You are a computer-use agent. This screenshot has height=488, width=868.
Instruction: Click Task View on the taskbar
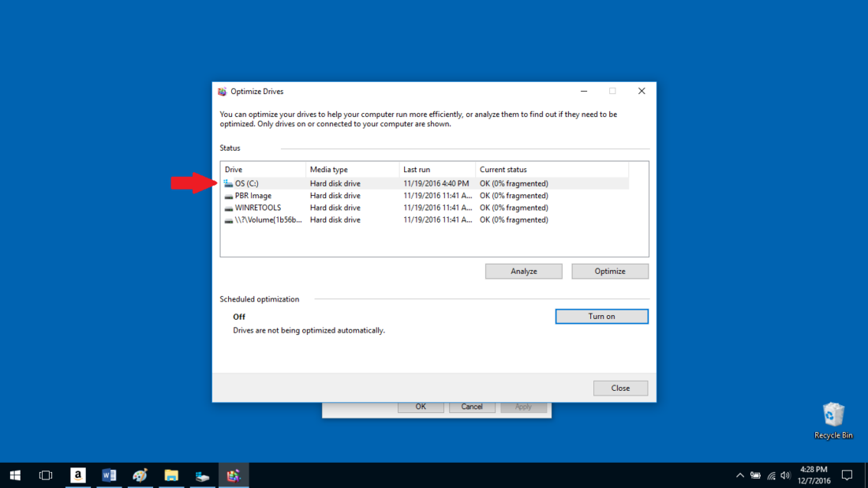coord(45,475)
